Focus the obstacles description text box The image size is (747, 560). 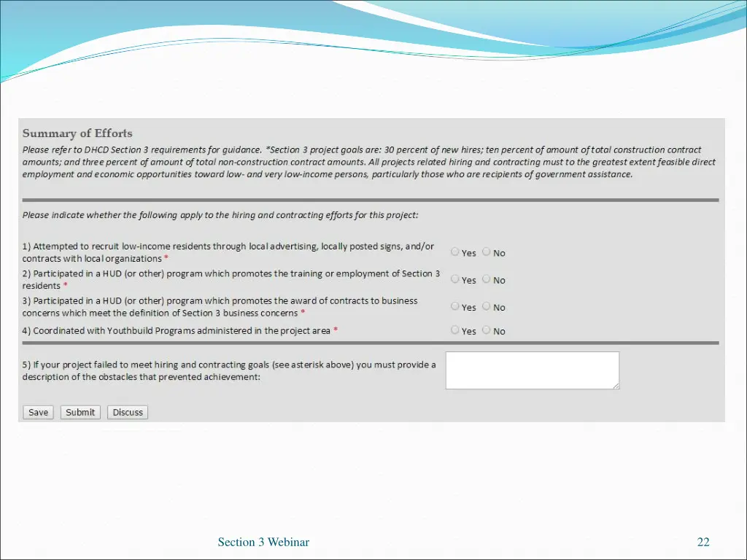click(532, 370)
